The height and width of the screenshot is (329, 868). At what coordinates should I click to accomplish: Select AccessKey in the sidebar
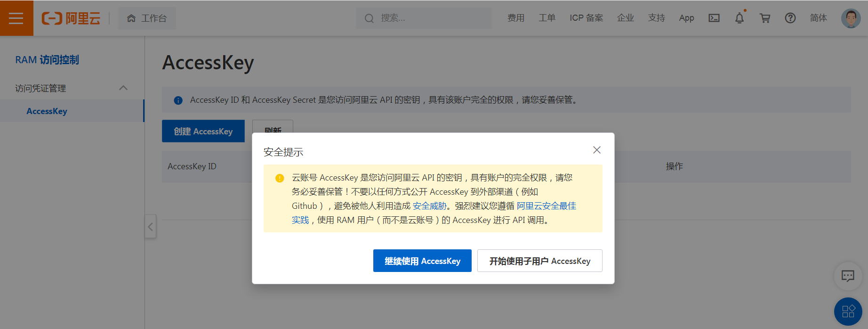(47, 111)
